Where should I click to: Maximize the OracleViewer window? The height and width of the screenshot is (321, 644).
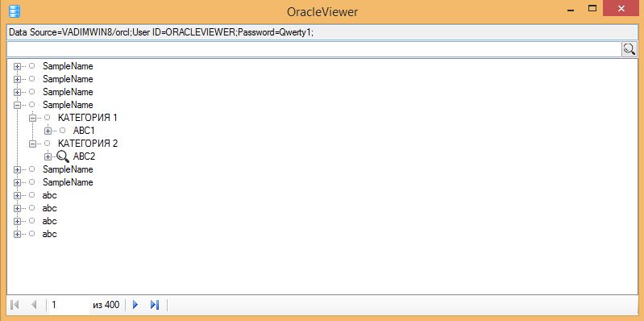pos(592,8)
